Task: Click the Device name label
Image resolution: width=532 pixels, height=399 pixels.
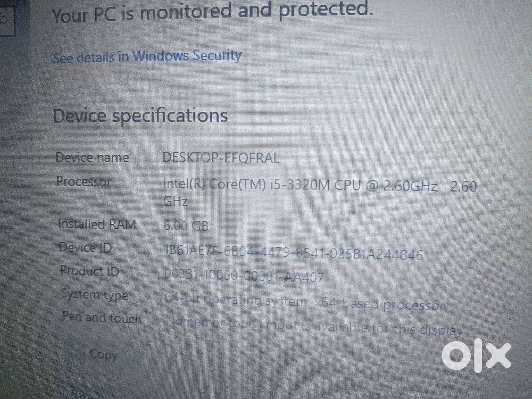Action: click(92, 157)
